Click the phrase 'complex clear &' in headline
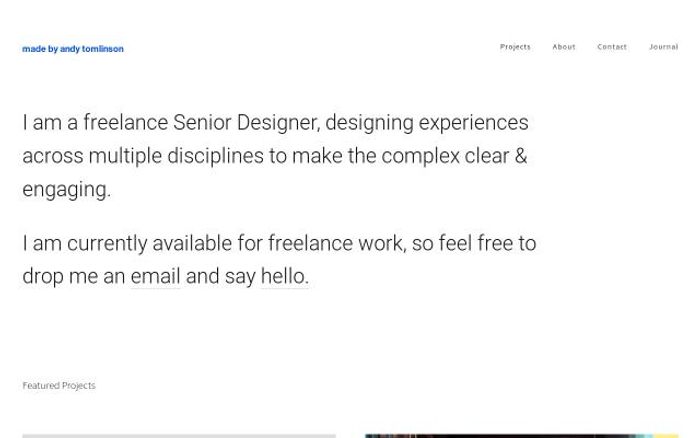700x438 pixels. click(x=454, y=157)
